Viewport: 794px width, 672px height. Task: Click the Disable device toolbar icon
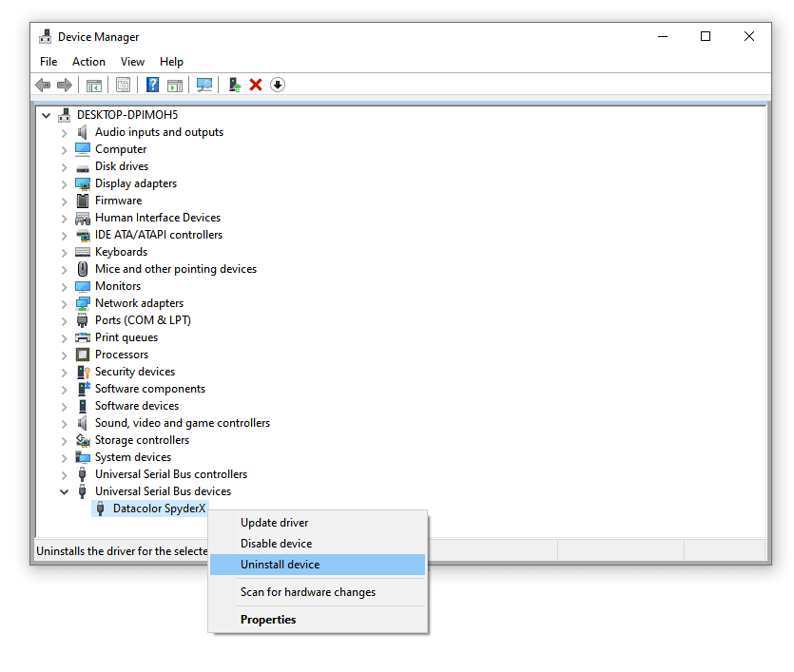pyautogui.click(x=277, y=85)
